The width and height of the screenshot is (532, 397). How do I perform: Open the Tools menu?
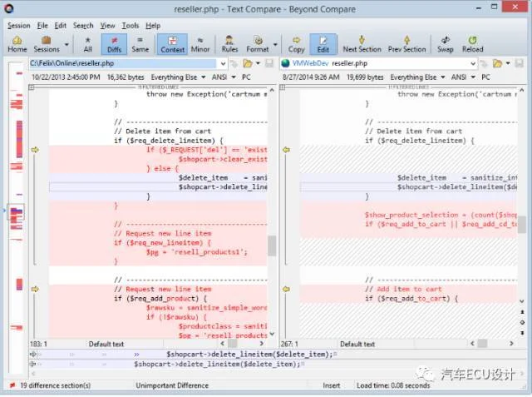(131, 26)
